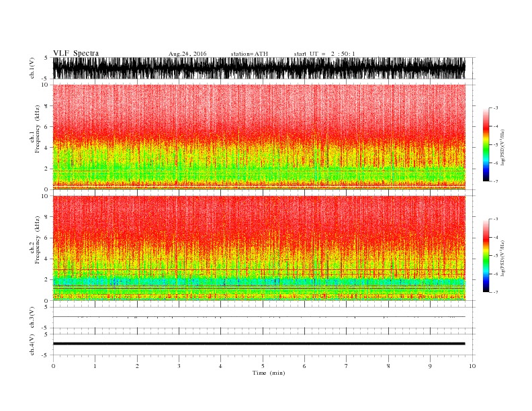The height and width of the screenshot is (411, 532).
Task: Click the "2" kHz tick of ch.2 spectrogram
Action: click(x=46, y=280)
